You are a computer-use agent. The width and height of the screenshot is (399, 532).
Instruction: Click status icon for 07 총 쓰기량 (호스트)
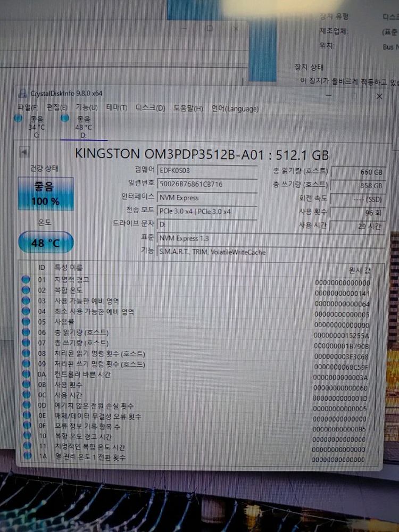coord(26,343)
